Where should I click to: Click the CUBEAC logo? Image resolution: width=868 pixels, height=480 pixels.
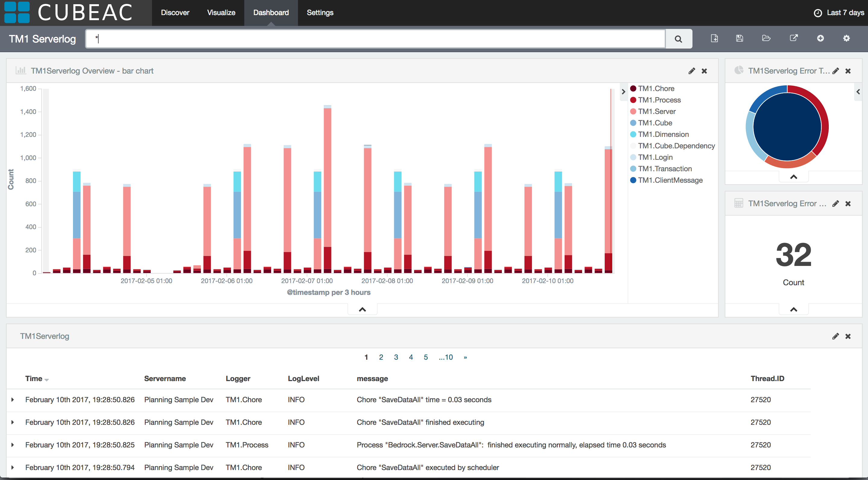point(68,12)
